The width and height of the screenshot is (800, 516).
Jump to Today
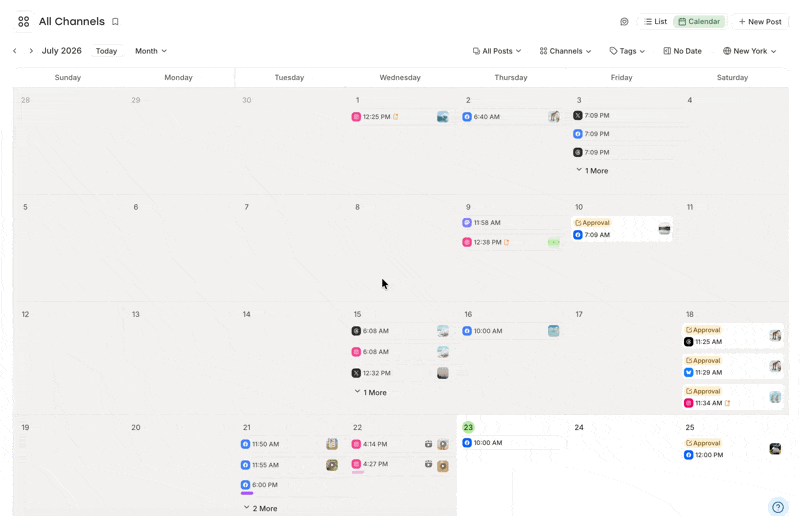click(x=106, y=51)
